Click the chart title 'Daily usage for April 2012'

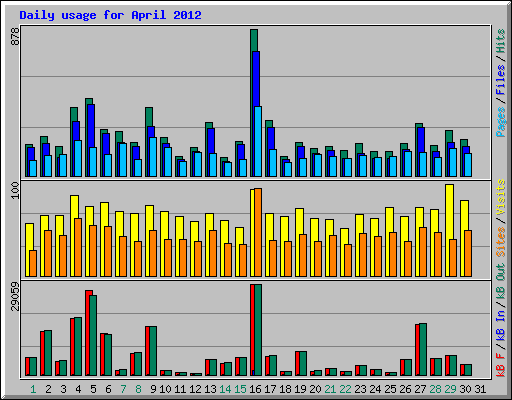(x=110, y=16)
